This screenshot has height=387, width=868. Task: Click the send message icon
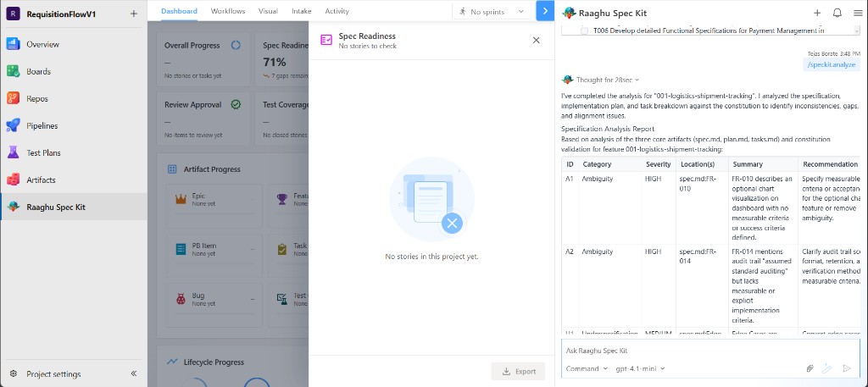point(847,368)
